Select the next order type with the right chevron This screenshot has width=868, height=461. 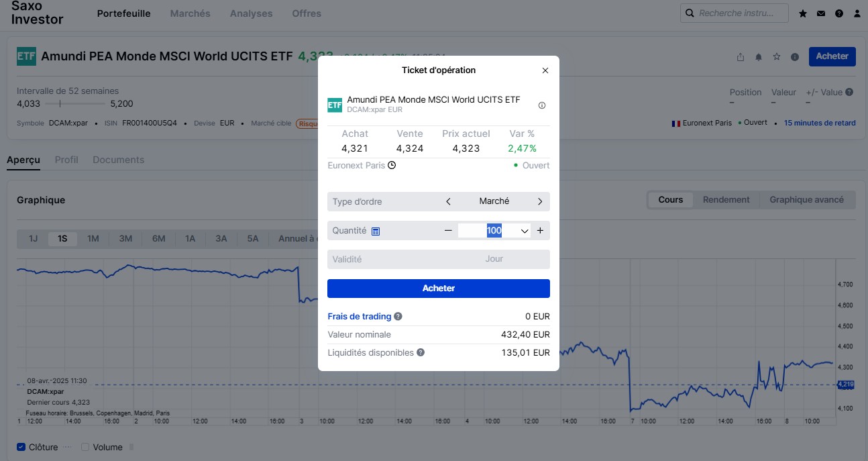(x=540, y=201)
